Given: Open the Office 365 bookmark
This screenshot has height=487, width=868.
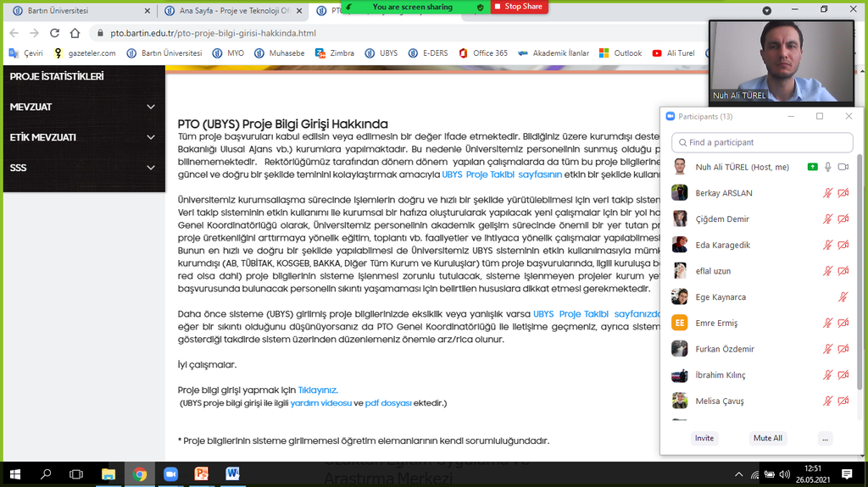Looking at the screenshot, I should (482, 53).
